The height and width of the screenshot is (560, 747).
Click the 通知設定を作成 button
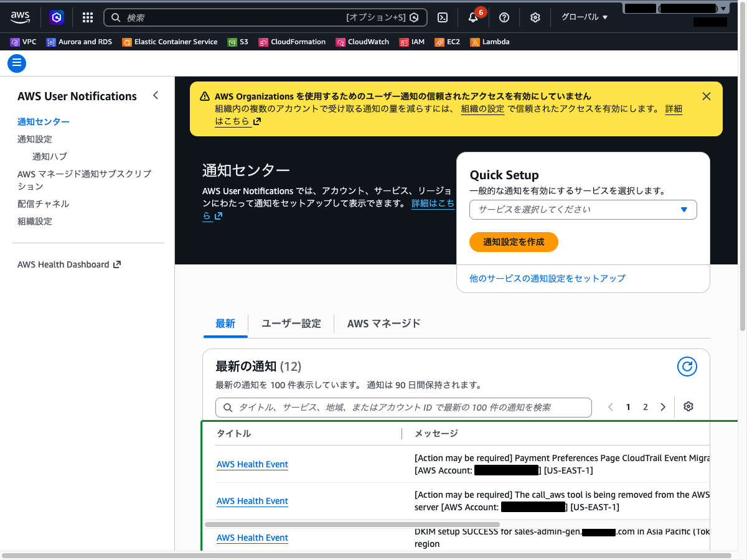(514, 242)
